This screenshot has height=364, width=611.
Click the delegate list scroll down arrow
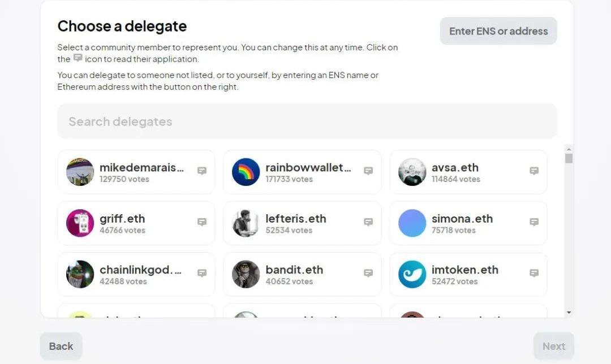(x=569, y=313)
